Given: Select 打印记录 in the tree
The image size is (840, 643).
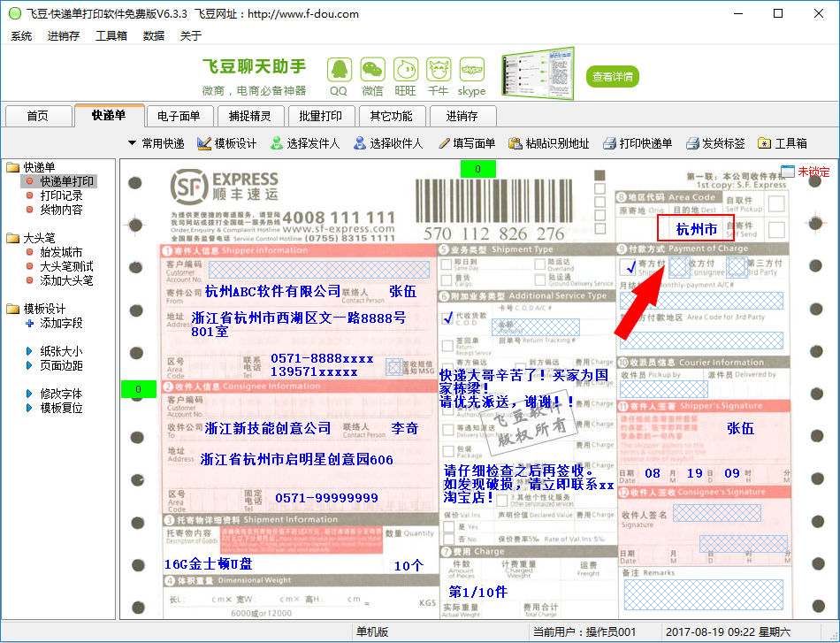Looking at the screenshot, I should coord(61,195).
